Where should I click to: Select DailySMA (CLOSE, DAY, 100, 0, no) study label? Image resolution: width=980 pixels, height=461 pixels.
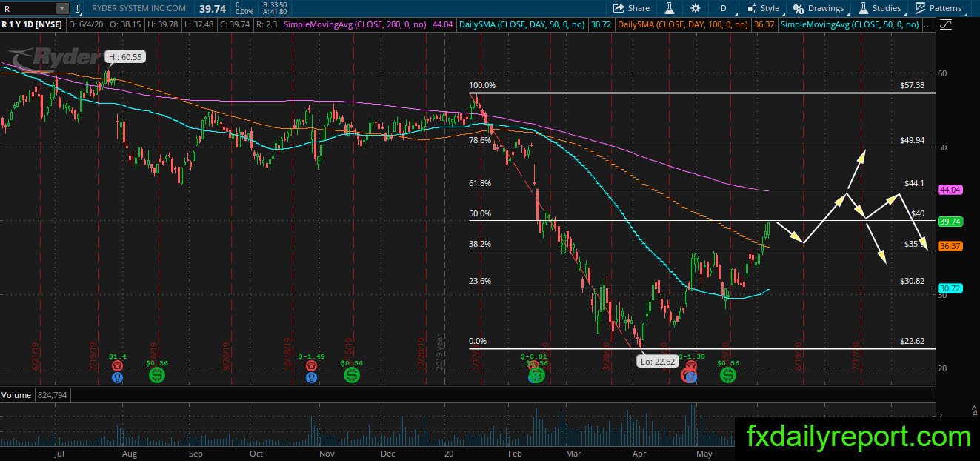pos(683,24)
